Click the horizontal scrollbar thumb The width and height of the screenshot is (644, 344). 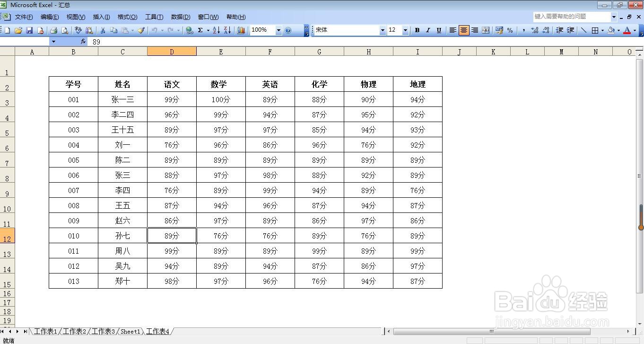coord(492,331)
